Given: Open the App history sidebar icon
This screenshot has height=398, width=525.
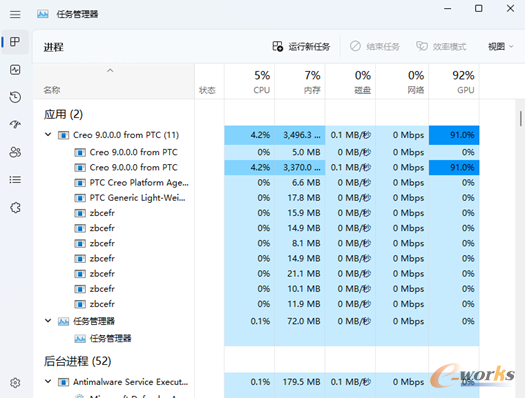Looking at the screenshot, I should 15,97.
